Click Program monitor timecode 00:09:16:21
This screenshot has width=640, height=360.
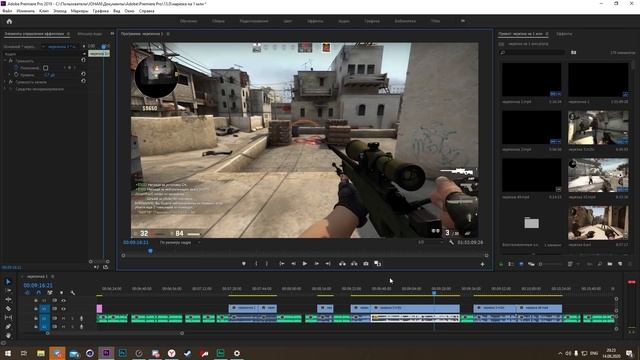pyautogui.click(x=136, y=242)
